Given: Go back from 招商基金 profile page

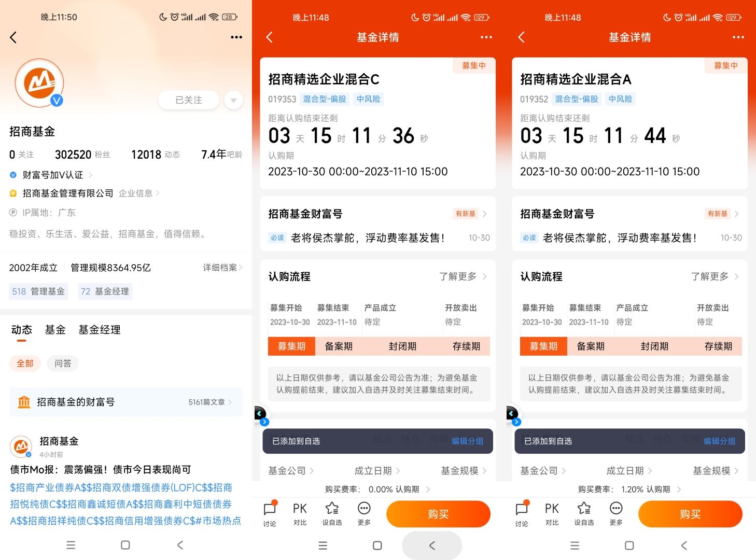Looking at the screenshot, I should pos(13,37).
